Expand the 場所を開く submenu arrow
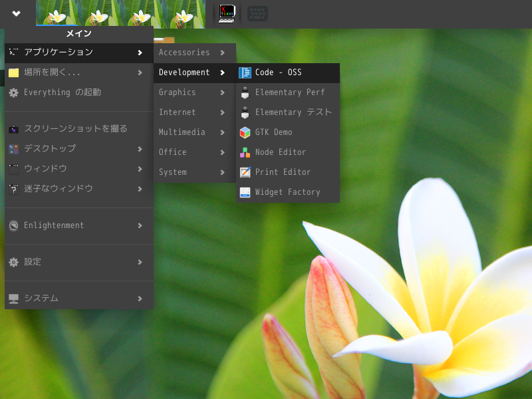The width and height of the screenshot is (532, 399). [140, 72]
